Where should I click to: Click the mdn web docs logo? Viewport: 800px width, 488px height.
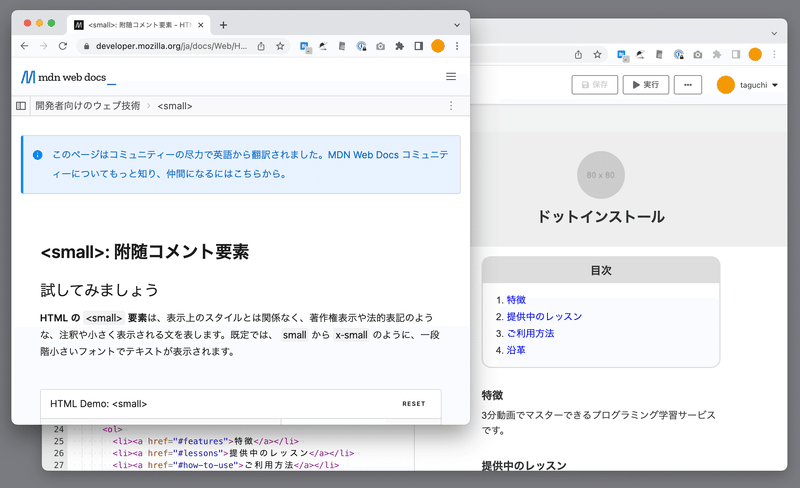68,77
